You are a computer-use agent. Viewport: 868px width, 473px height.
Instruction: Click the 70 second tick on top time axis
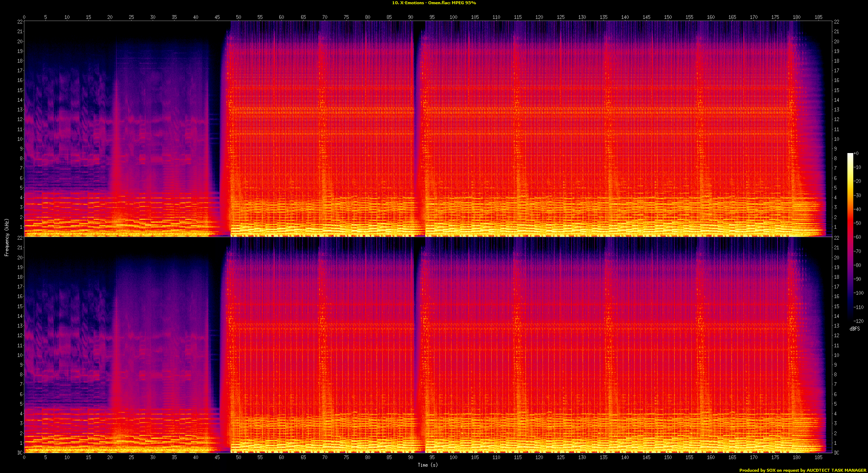coord(325,17)
